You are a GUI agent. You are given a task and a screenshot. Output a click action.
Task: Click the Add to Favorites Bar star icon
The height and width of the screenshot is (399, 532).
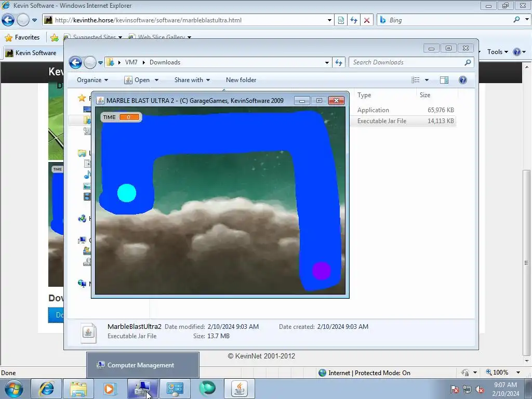pyautogui.click(x=54, y=37)
